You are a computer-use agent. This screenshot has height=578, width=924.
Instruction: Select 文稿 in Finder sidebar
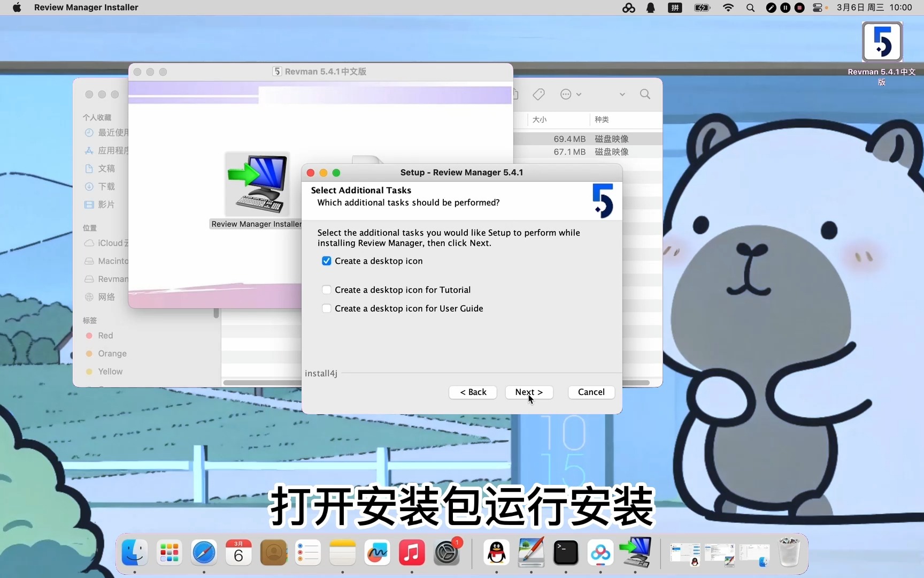click(100, 168)
